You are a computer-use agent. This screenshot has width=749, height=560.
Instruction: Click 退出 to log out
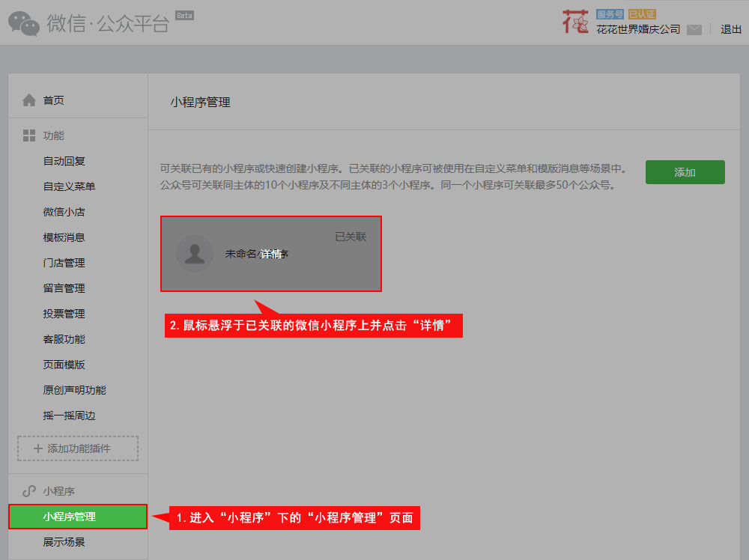[730, 30]
